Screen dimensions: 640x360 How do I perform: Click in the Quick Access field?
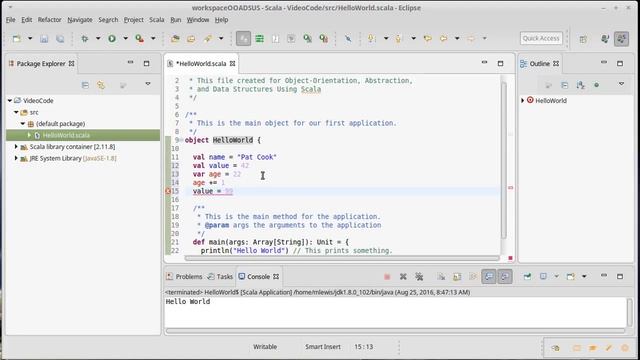point(541,38)
